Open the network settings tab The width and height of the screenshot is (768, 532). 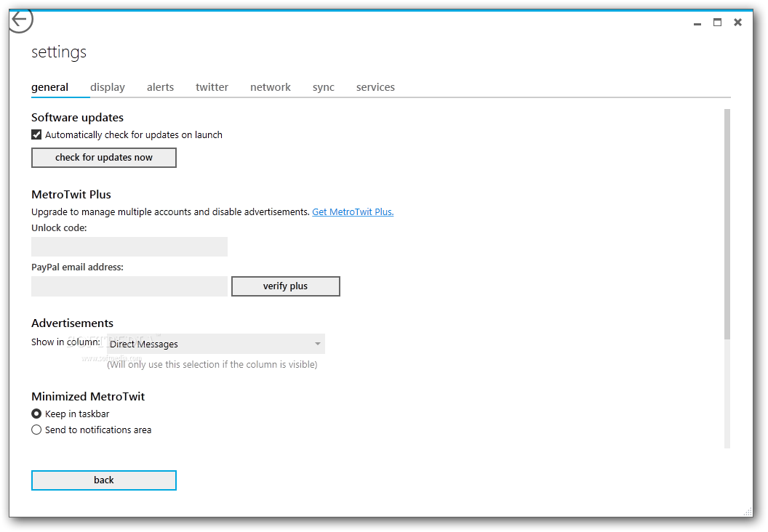(271, 87)
